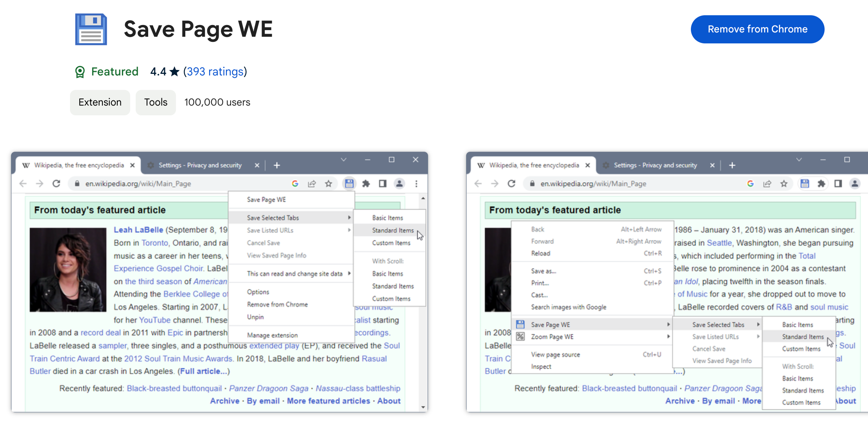Click the Save Page WE floppy disk toolbar icon
This screenshot has width=868, height=434.
(349, 183)
